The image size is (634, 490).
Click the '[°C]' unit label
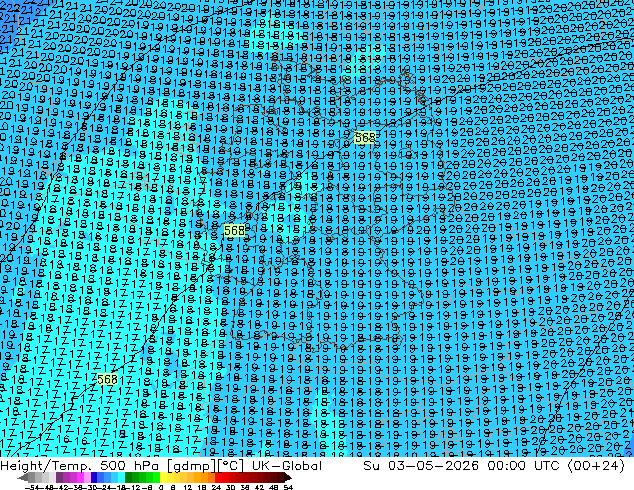pyautogui.click(x=231, y=466)
